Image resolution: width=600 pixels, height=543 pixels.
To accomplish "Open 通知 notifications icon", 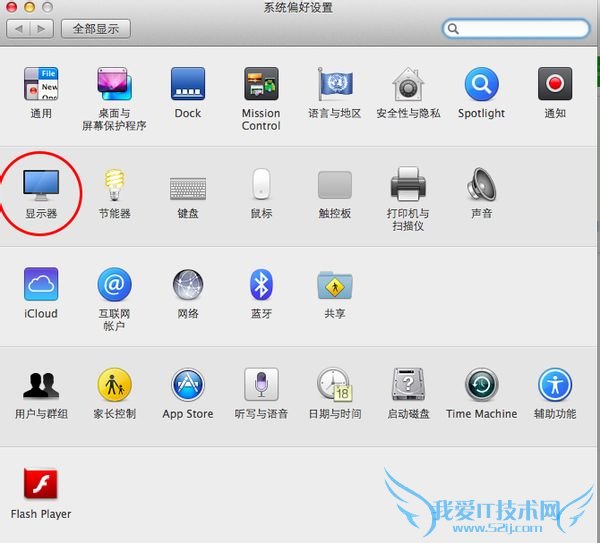I will (x=555, y=84).
